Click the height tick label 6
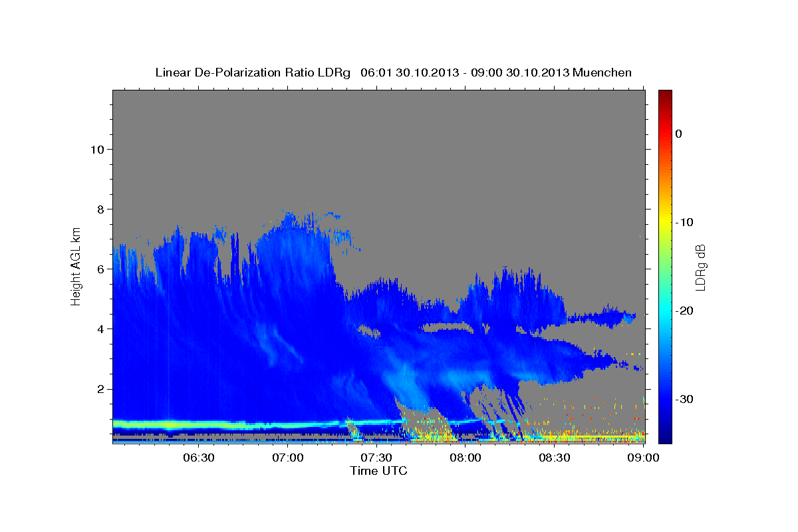 point(100,269)
